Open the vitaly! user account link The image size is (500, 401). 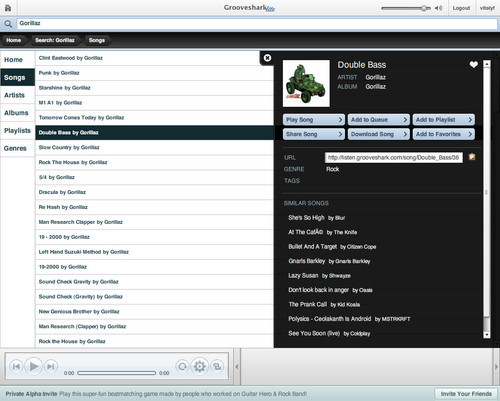tap(487, 8)
